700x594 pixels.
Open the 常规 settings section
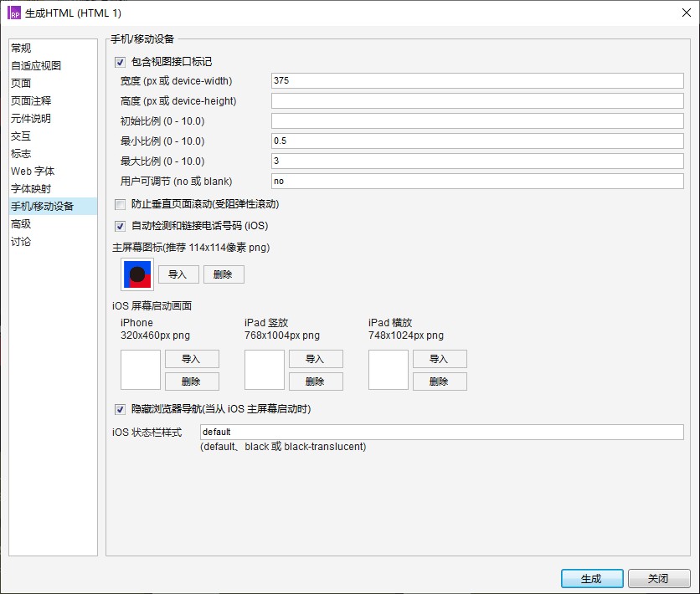[x=53, y=49]
